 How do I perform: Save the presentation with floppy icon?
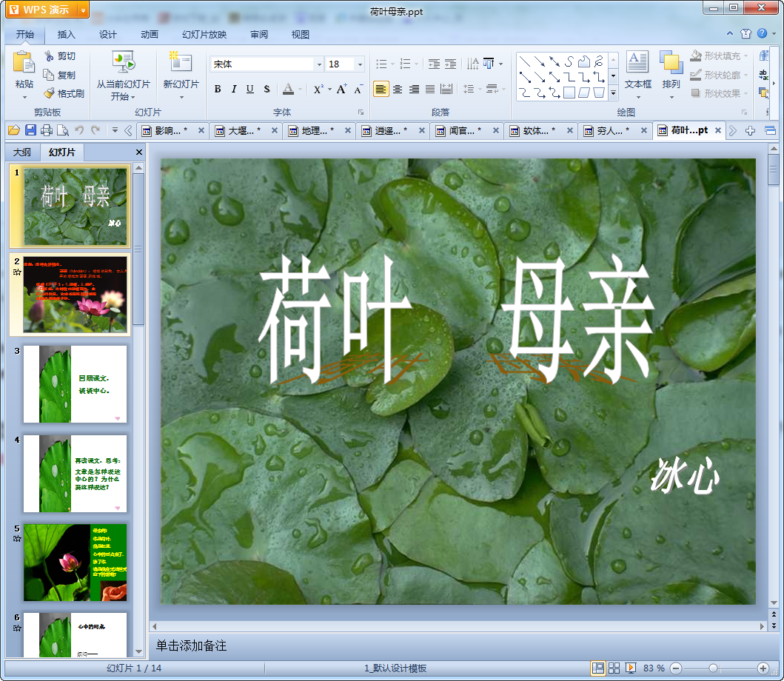[x=30, y=130]
